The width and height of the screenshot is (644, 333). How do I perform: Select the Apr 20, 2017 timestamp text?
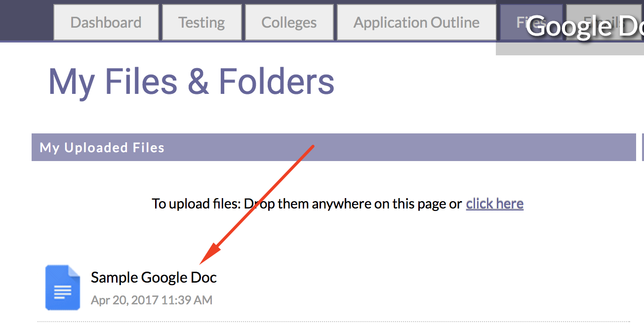tap(152, 300)
